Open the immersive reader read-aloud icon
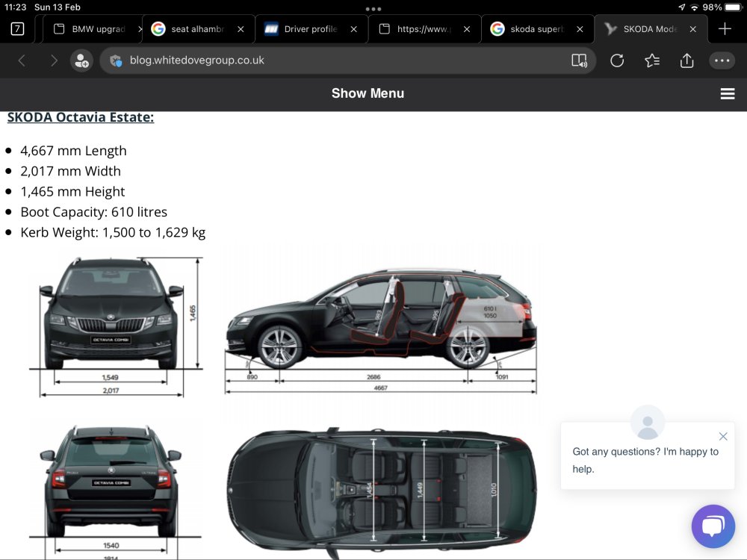Viewport: 747px width, 560px height. tap(580, 60)
